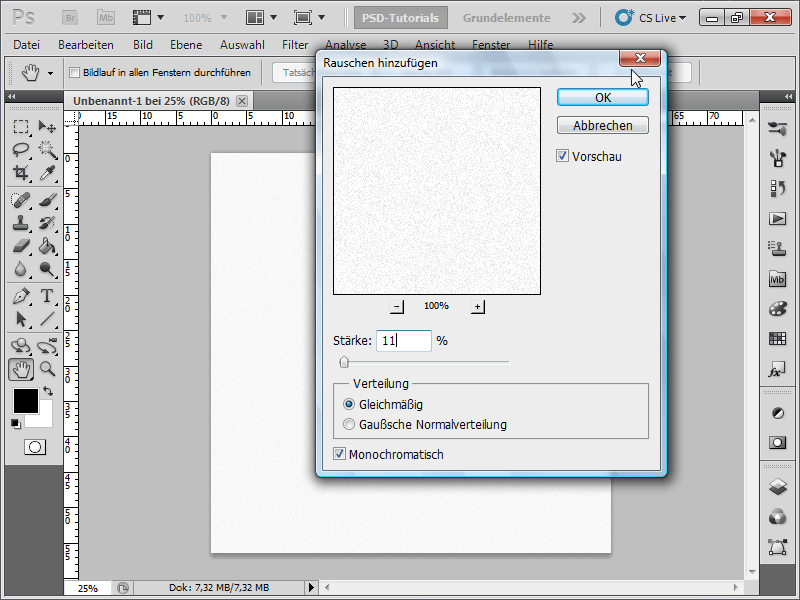Image resolution: width=800 pixels, height=600 pixels.
Task: Select the 3D Camera Orbit tool
Action: coord(47,346)
